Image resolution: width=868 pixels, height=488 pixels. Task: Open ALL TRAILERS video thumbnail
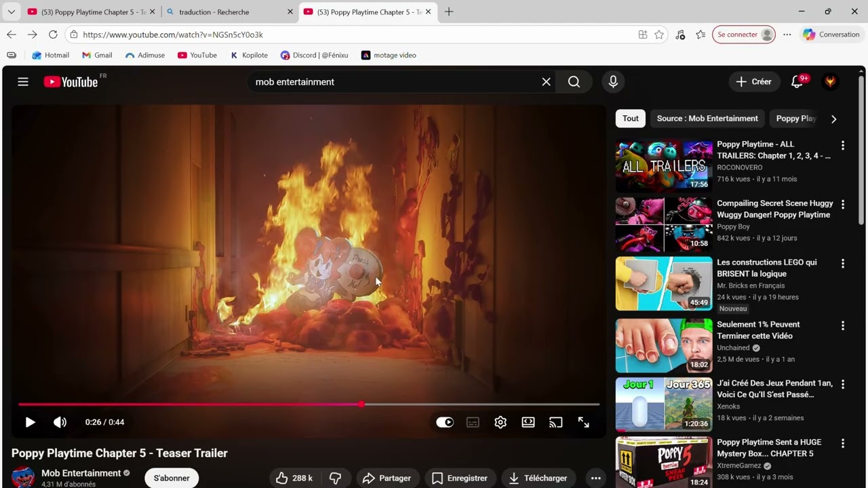coord(664,165)
